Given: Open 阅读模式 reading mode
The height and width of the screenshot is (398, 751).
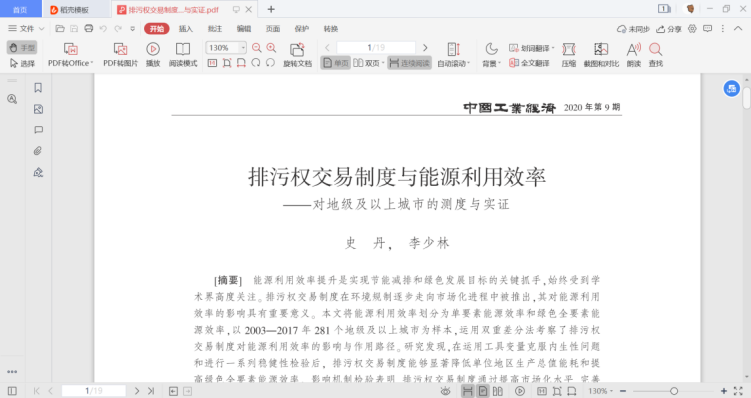Looking at the screenshot, I should pos(183,49).
